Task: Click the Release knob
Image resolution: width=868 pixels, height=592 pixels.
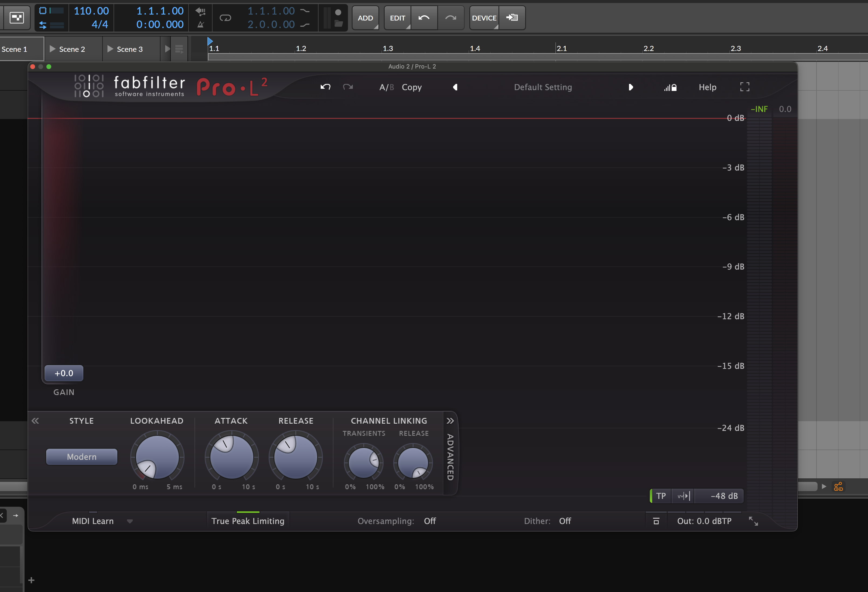Action: [295, 457]
